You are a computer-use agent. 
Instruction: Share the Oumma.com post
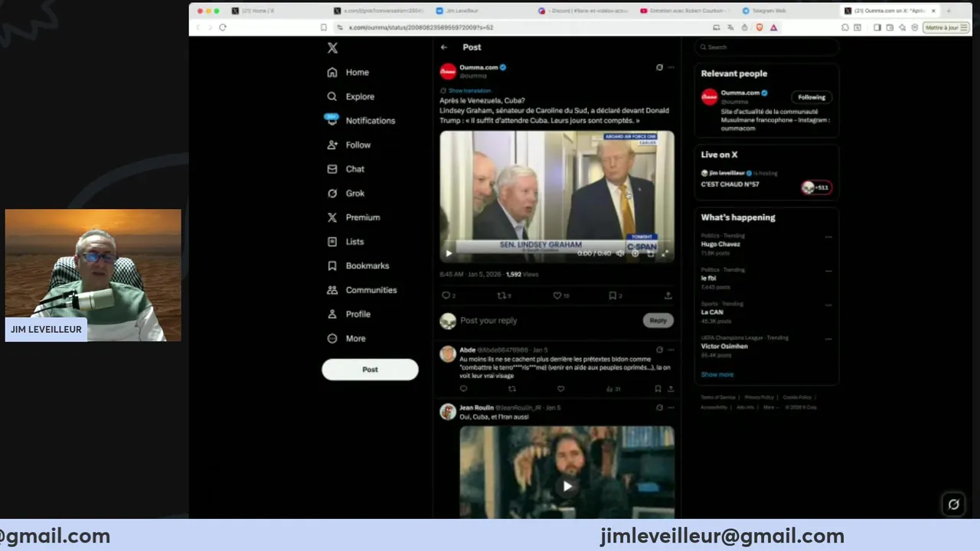click(668, 295)
